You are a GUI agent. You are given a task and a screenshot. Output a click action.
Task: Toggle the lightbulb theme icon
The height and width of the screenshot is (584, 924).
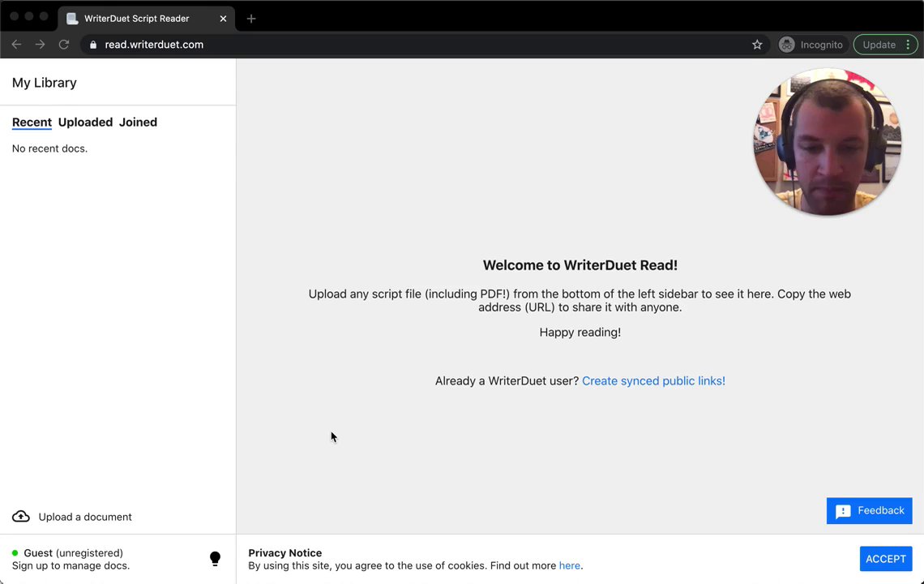pos(215,559)
